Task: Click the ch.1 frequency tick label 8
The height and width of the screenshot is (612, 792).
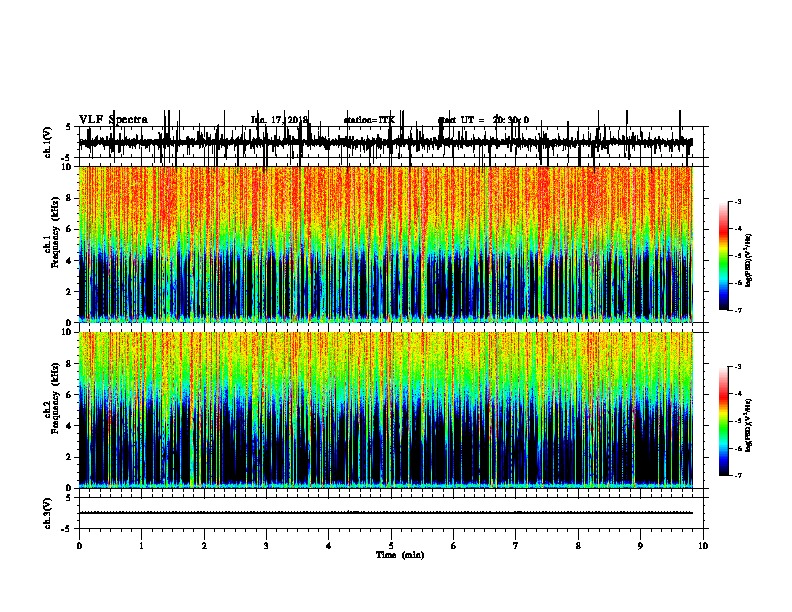Action: (70, 198)
